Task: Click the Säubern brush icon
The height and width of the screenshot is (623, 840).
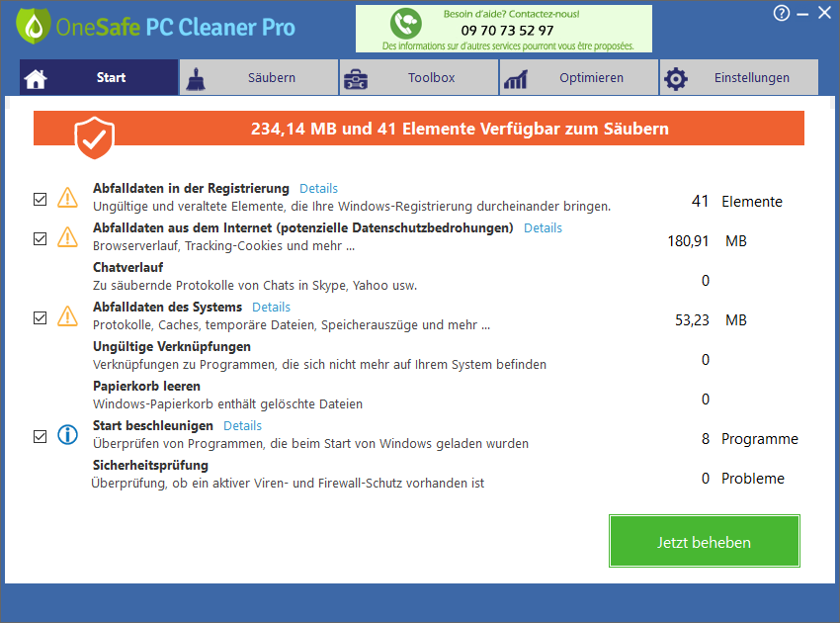Action: tap(197, 76)
